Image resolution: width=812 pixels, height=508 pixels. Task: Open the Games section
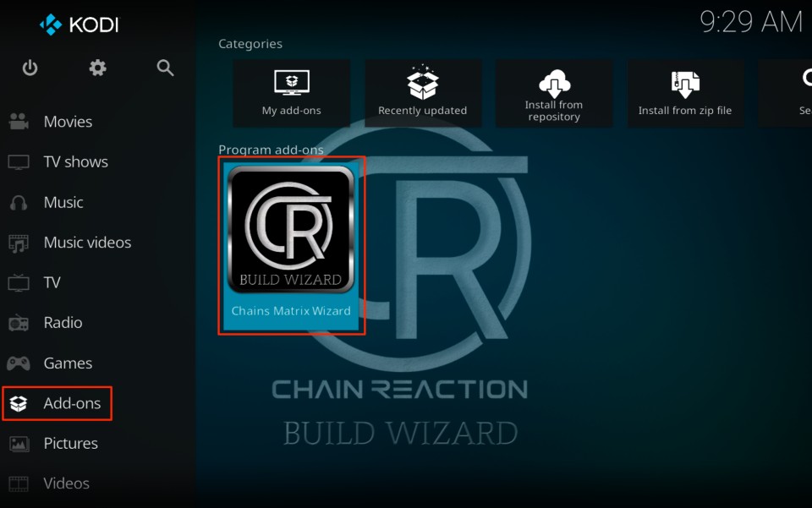[68, 363]
